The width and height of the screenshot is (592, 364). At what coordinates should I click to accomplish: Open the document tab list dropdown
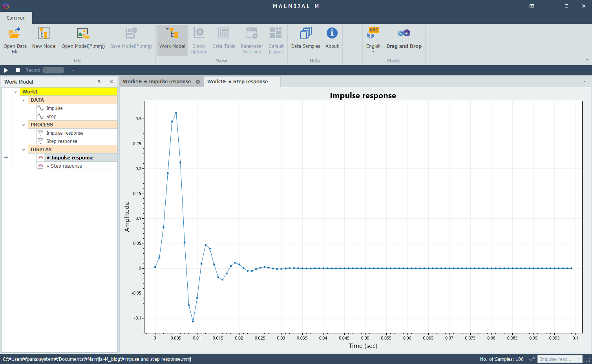pos(585,82)
